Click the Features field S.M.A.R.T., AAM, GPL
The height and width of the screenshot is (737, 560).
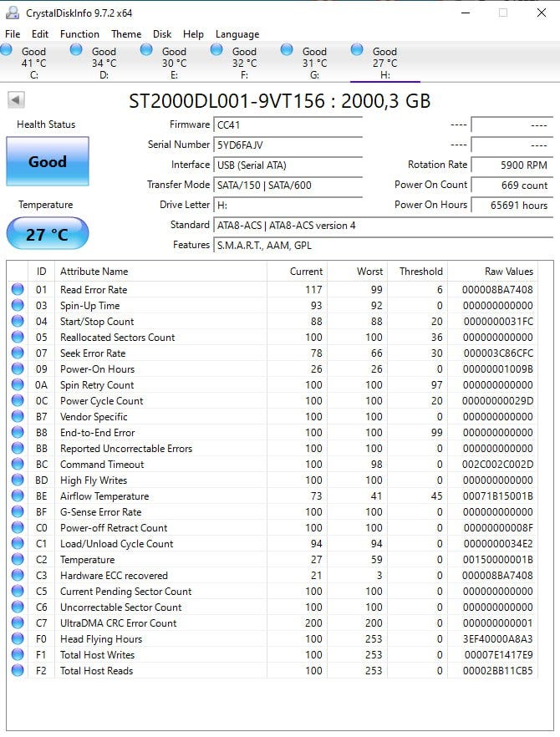(383, 246)
